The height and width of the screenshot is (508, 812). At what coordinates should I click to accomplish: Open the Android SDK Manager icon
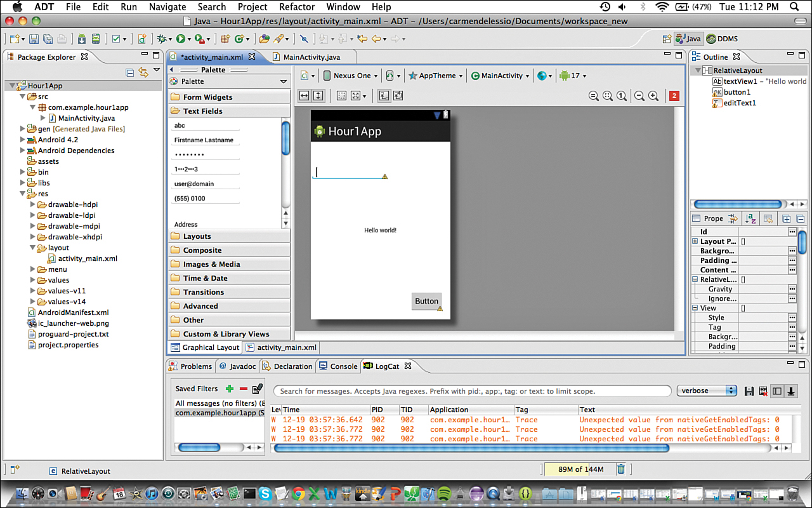(82, 39)
